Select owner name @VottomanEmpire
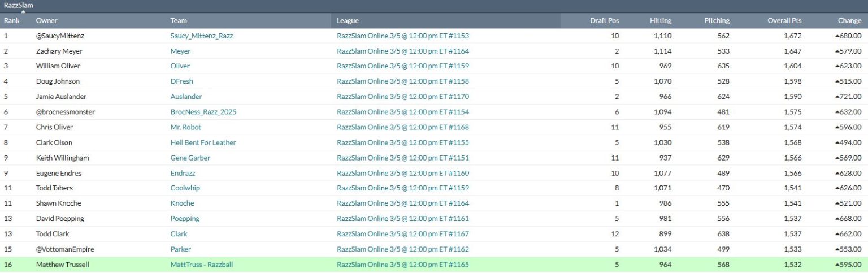This screenshot has width=868, height=273. [x=65, y=249]
